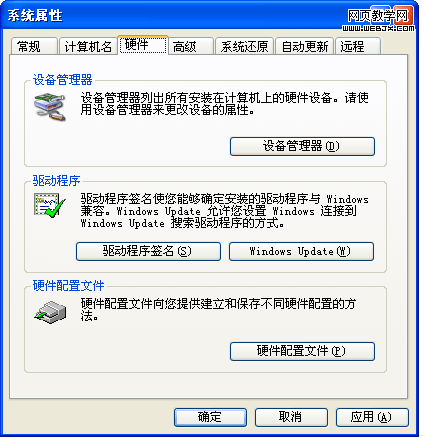Click the 系统属性 title bar
This screenshot has height=437, width=425.
click(173, 16)
